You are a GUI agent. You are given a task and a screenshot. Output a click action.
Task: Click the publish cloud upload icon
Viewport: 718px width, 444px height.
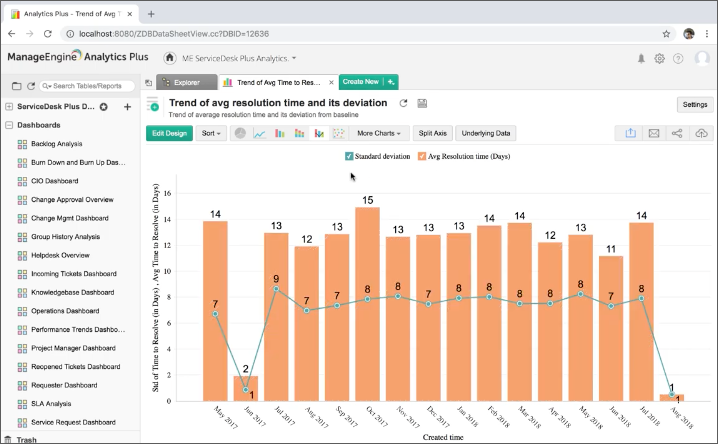click(701, 133)
